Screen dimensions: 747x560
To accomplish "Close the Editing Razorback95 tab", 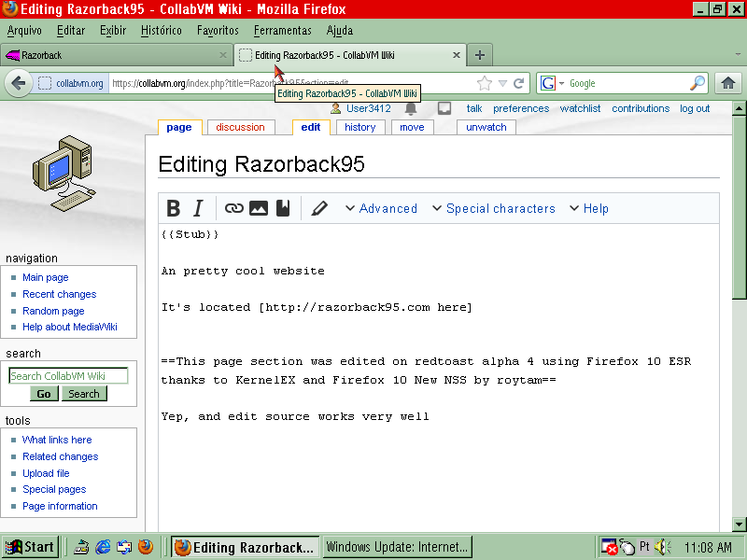I will click(456, 55).
